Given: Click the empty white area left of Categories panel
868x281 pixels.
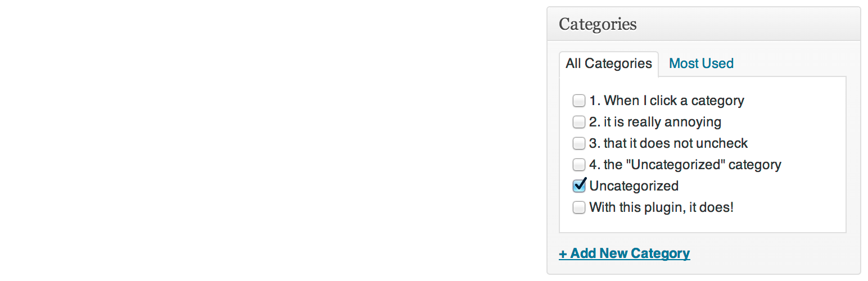Looking at the screenshot, I should pos(270,140).
